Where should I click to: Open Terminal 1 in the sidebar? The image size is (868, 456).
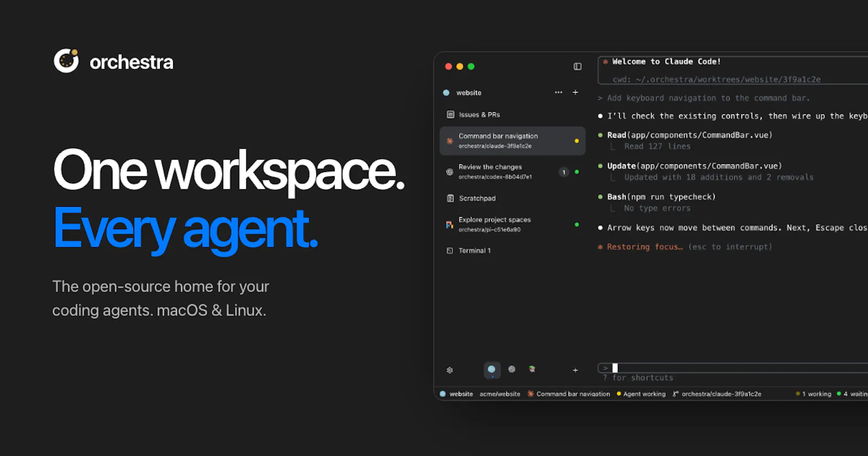click(512, 251)
